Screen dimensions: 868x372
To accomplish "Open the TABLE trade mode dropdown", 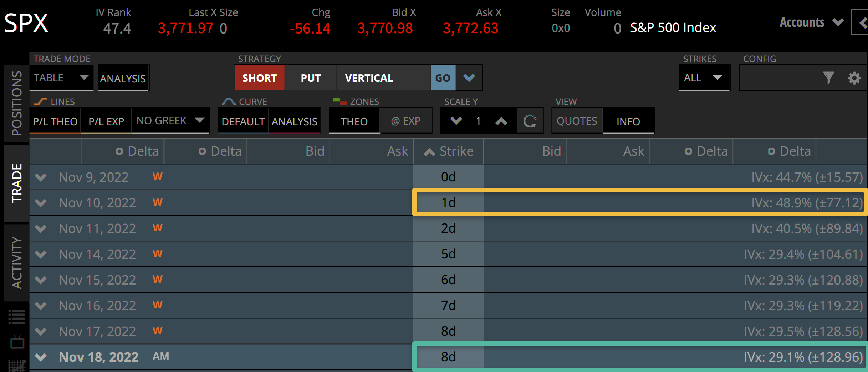I will [x=61, y=77].
